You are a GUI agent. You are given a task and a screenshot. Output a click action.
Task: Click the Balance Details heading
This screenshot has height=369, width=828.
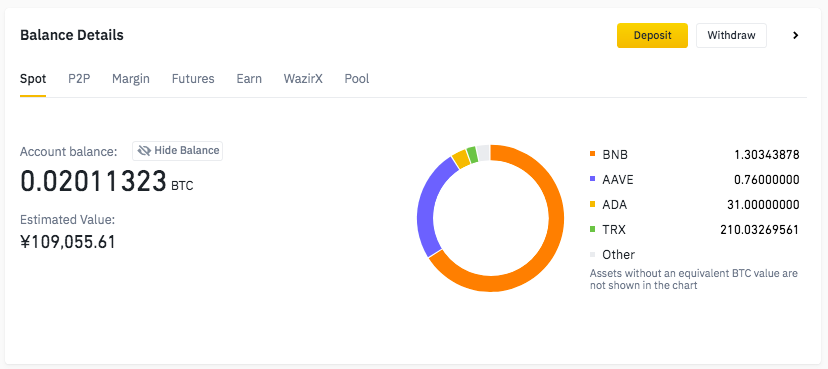pyautogui.click(x=72, y=35)
